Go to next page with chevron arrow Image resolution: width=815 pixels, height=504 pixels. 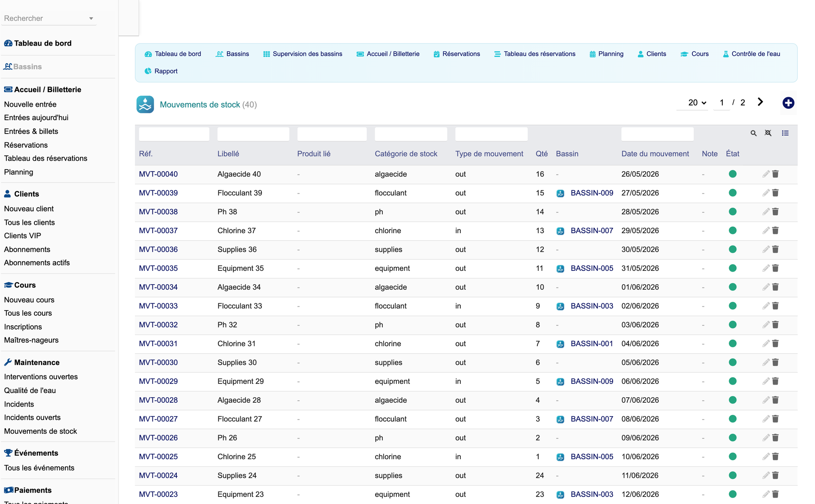point(761,102)
